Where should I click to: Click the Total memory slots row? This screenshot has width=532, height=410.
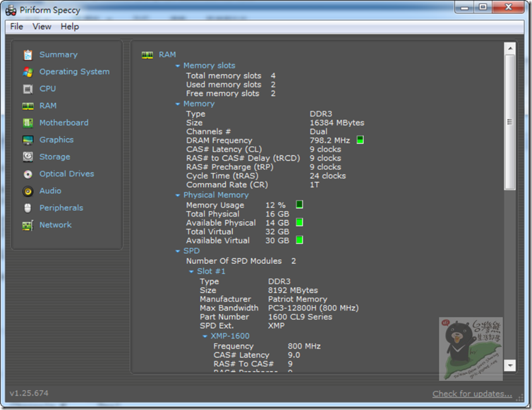[x=231, y=75]
